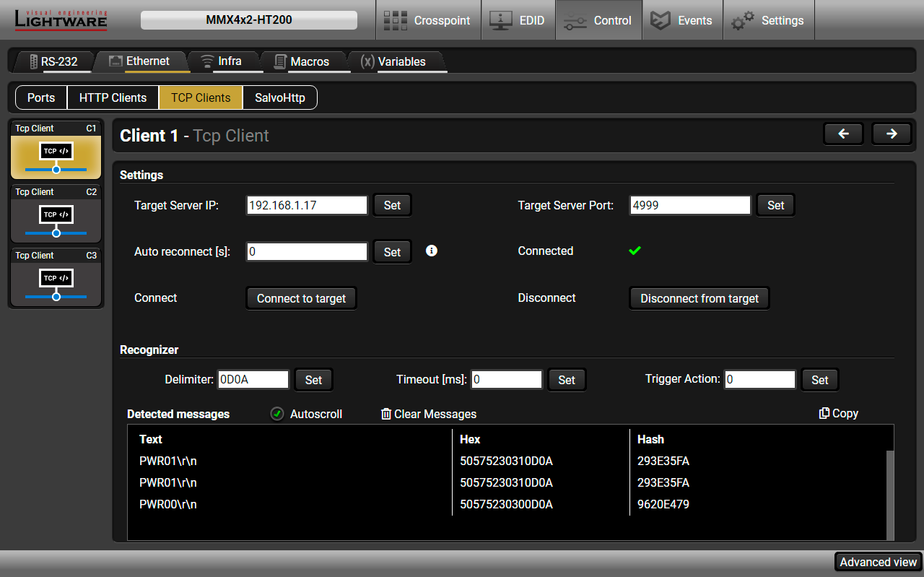
Task: Set the Trigger Action value
Action: 820,380
